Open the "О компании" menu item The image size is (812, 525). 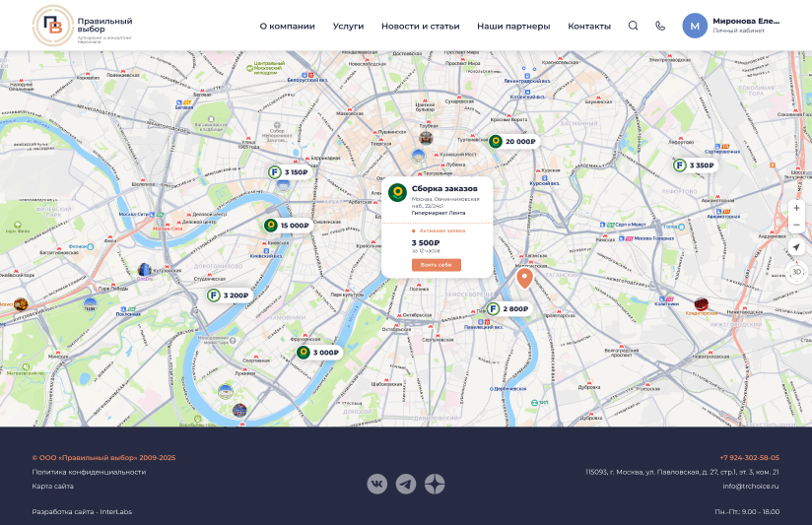[x=288, y=26]
